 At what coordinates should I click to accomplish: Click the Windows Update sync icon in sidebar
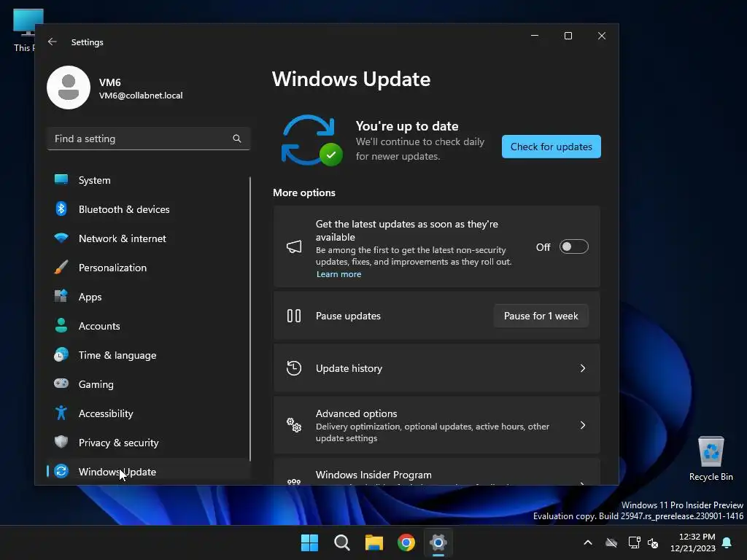click(x=61, y=471)
